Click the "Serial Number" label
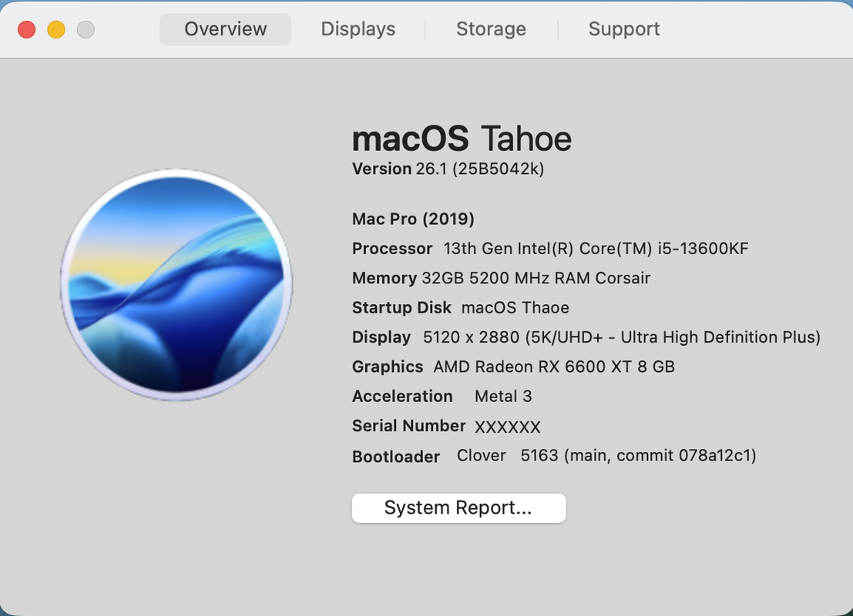 (x=408, y=426)
